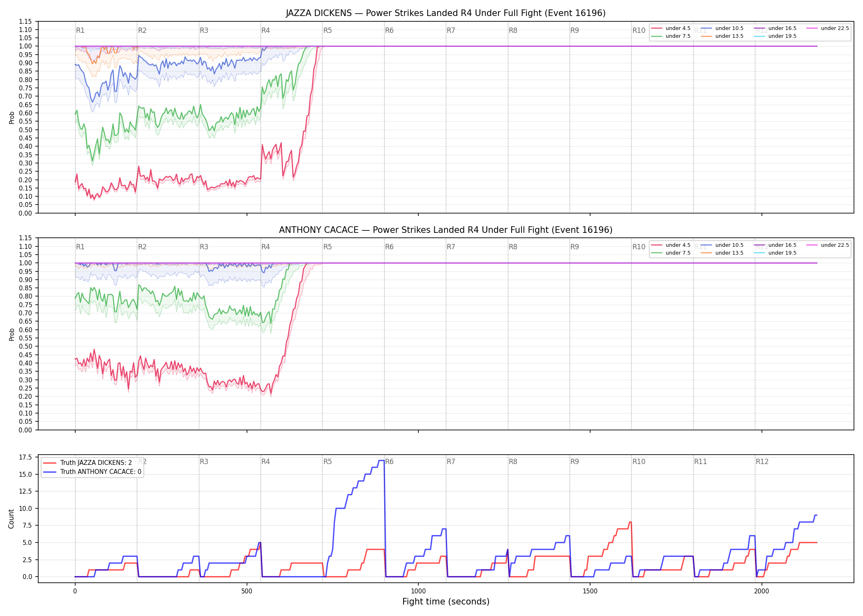Image resolution: width=863 pixels, height=616 pixels.
Task: Click R5 round label in Jazza Dickens chart
Action: point(328,30)
